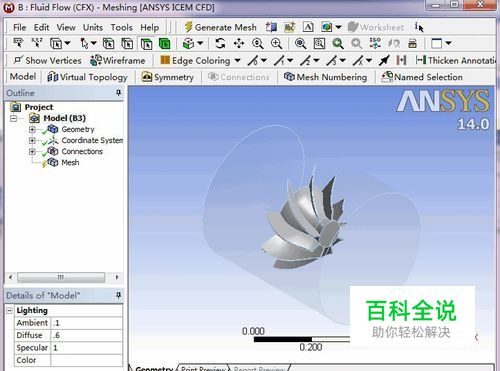Screen dimensions: 500x371
Task: Click the annotation icon beside section plane
Action: click(289, 27)
